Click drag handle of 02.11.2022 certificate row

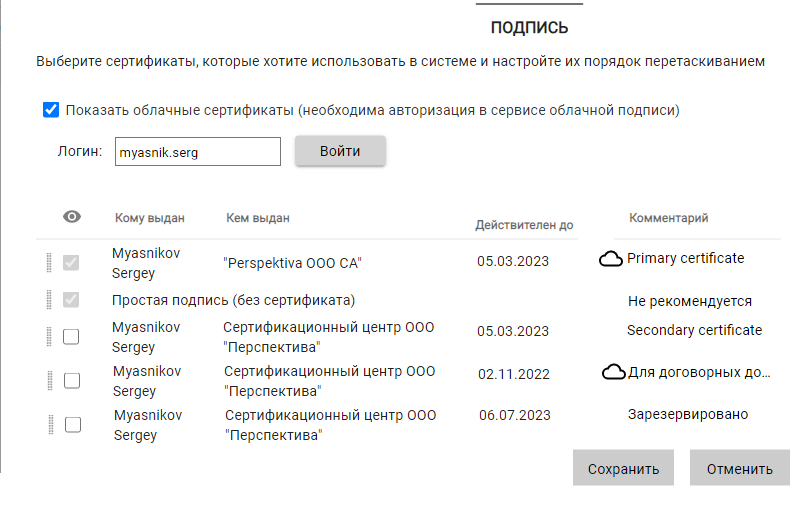(x=47, y=380)
